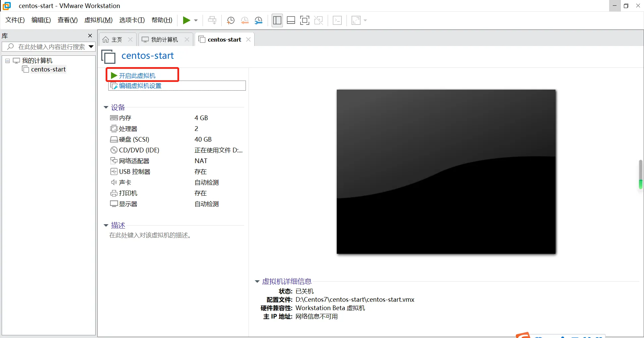Collapse the 虚拟机详细信息 section
This screenshot has width=644, height=338.
click(x=257, y=282)
